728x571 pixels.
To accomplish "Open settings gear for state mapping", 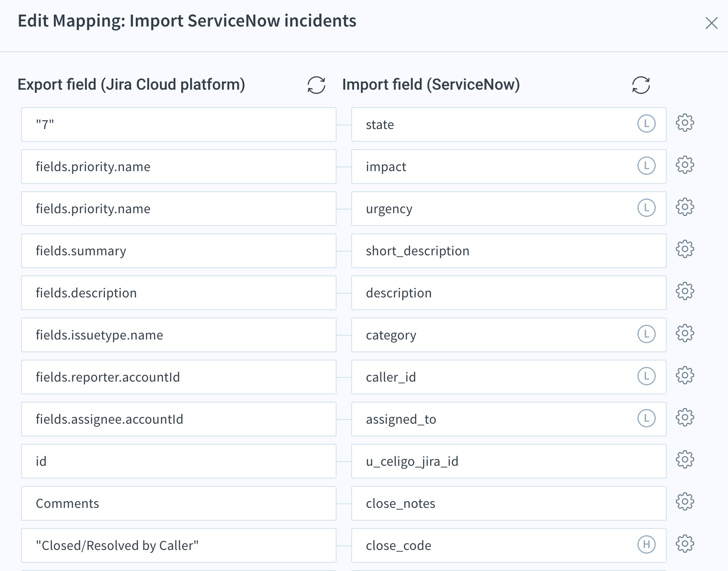I will [x=685, y=123].
